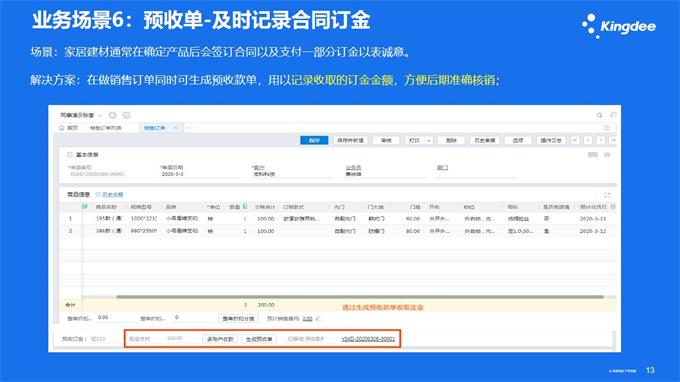The width and height of the screenshot is (680, 382).
Task: Click the customer input field
Action: (293, 174)
